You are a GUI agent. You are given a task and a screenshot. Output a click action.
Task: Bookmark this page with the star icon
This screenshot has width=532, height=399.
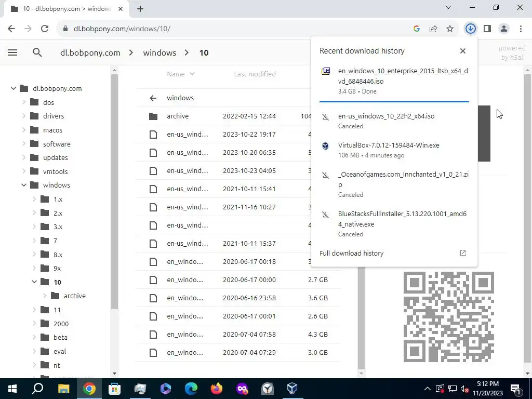coord(450,29)
